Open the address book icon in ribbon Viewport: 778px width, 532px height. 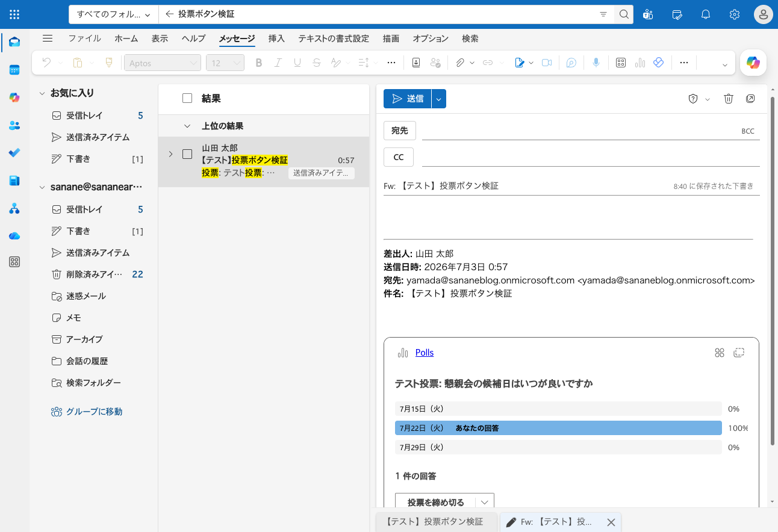coord(416,63)
